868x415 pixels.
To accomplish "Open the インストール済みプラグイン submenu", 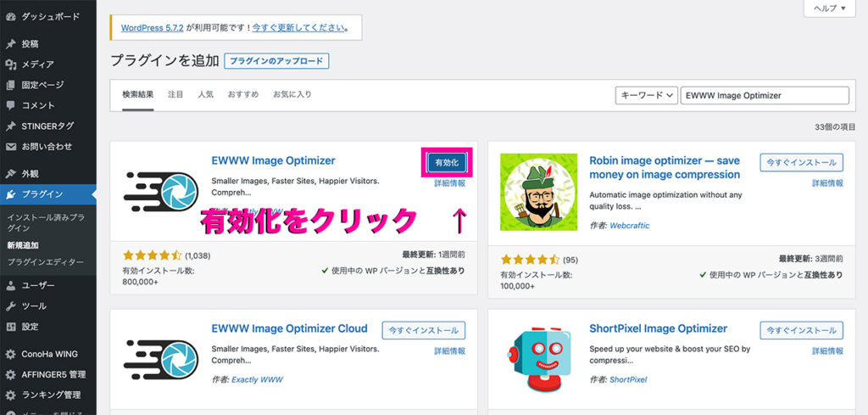I will tap(46, 222).
